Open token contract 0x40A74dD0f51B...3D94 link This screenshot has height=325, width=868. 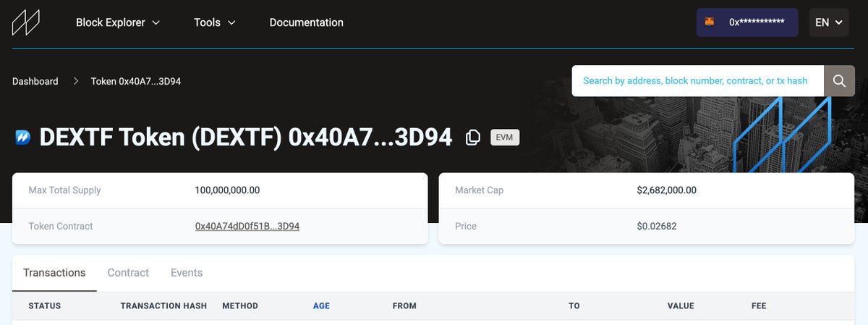[x=247, y=226]
